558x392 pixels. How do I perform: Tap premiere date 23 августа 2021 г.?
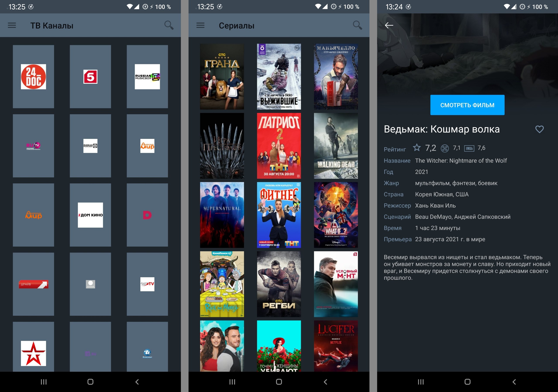pos(440,239)
